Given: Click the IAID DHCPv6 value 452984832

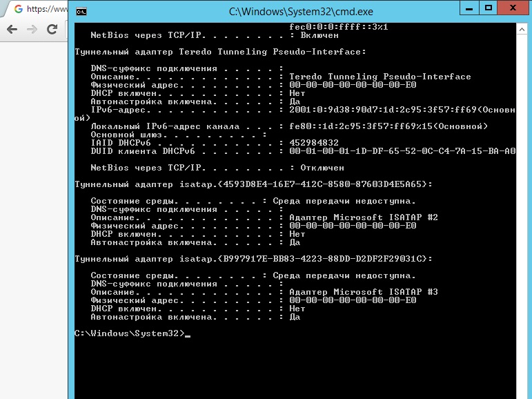Looking at the screenshot, I should [x=314, y=143].
